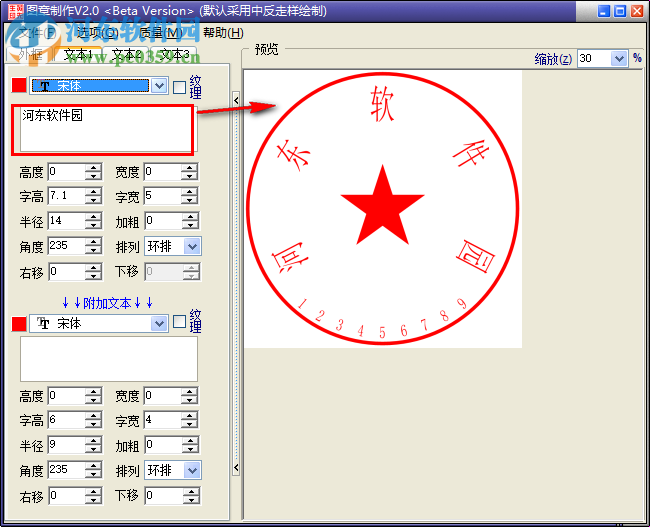Click the top 角度 235 field
650x527 pixels.
point(67,246)
